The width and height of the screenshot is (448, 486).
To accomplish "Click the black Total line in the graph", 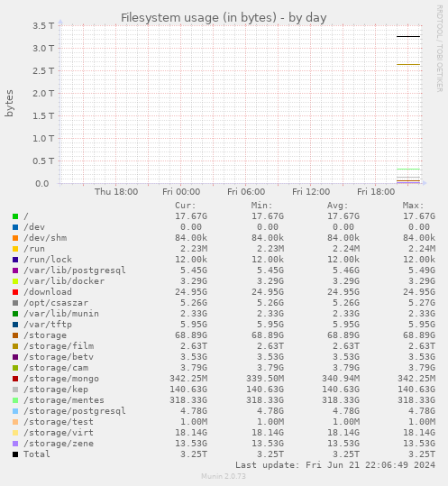I will [x=408, y=37].
